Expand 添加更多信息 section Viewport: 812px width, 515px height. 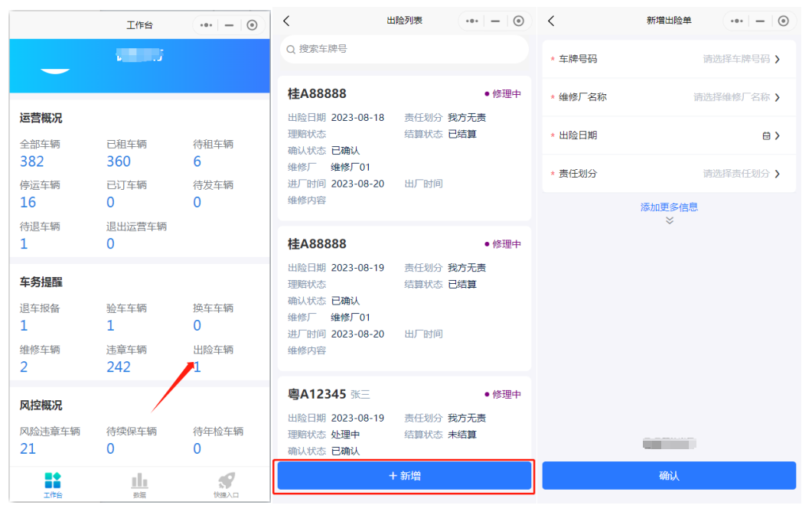669,207
